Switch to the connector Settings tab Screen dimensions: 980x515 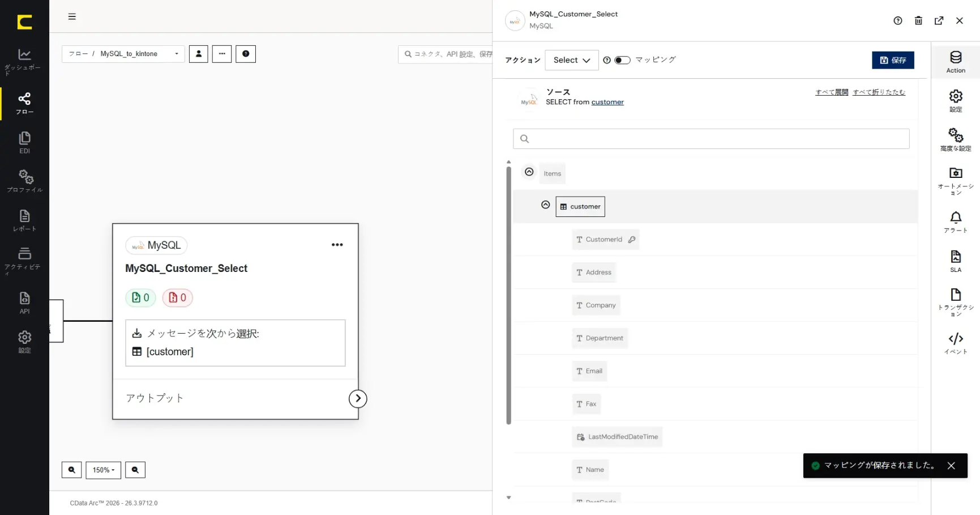pyautogui.click(x=956, y=101)
